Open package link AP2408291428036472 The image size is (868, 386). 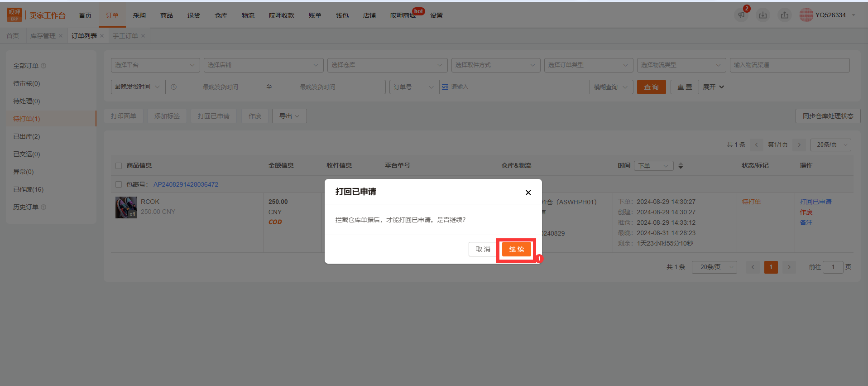click(186, 184)
